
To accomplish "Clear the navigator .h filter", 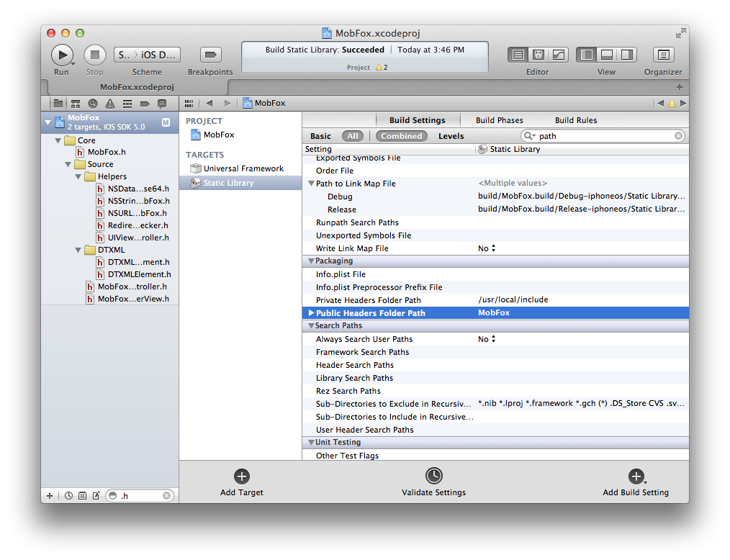I will pos(166,496).
